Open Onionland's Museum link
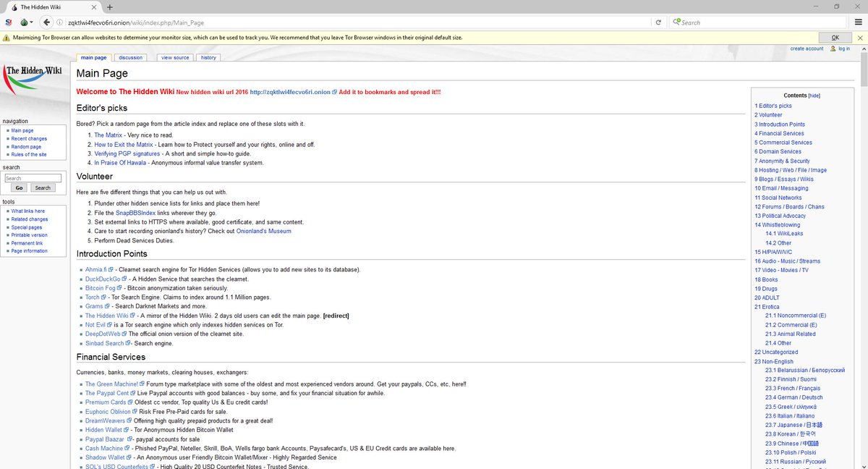The image size is (868, 469). (x=263, y=232)
